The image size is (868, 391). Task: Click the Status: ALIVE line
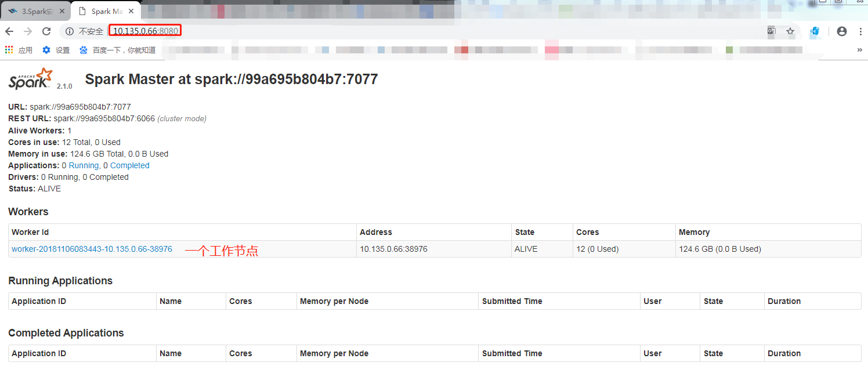click(34, 189)
